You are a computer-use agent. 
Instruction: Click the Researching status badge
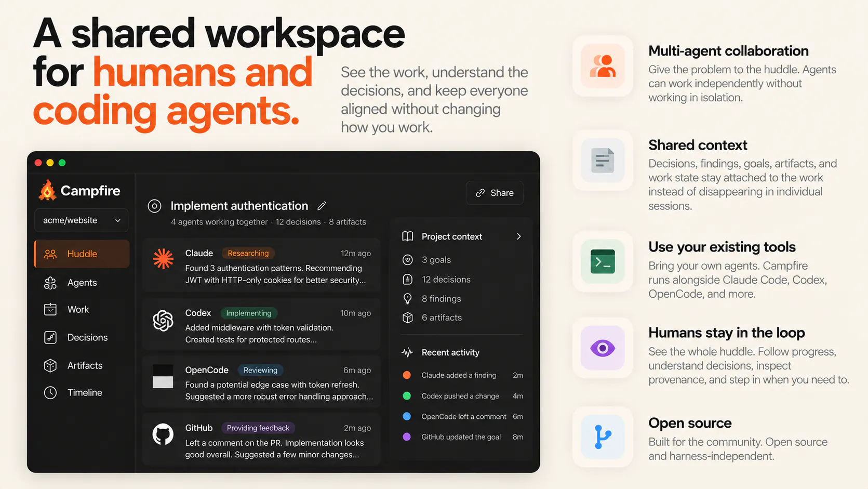pyautogui.click(x=248, y=253)
